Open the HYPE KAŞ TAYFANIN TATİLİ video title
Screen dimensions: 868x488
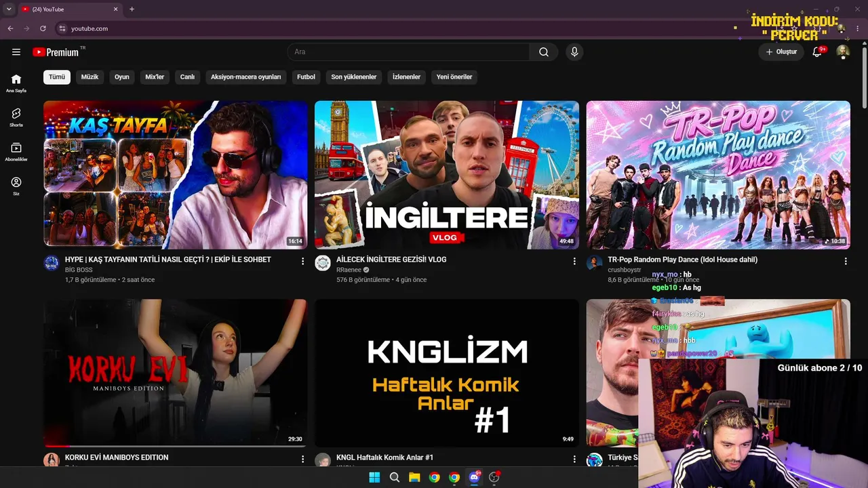pos(168,260)
